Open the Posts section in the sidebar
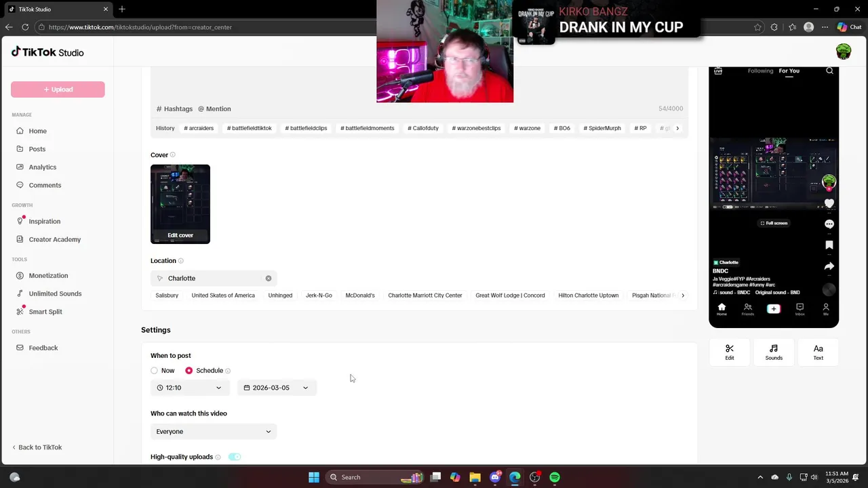Viewport: 868px width, 488px height. click(37, 149)
